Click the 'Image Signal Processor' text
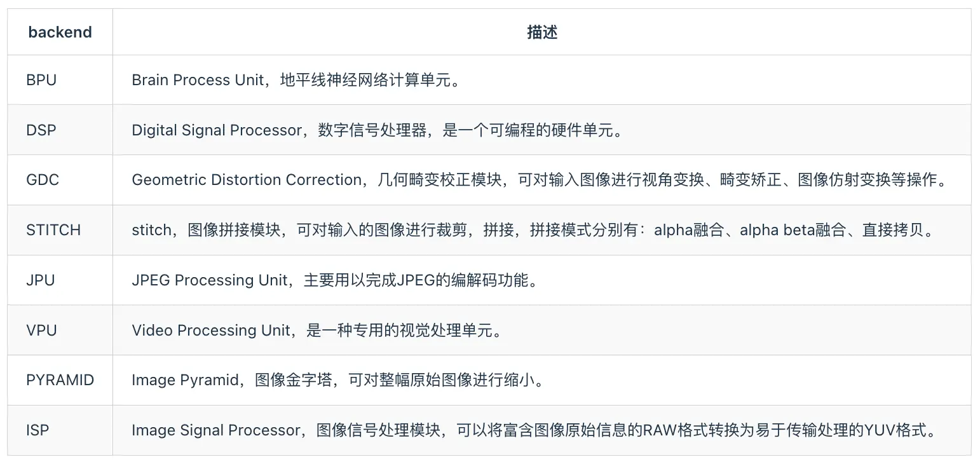 pos(215,430)
